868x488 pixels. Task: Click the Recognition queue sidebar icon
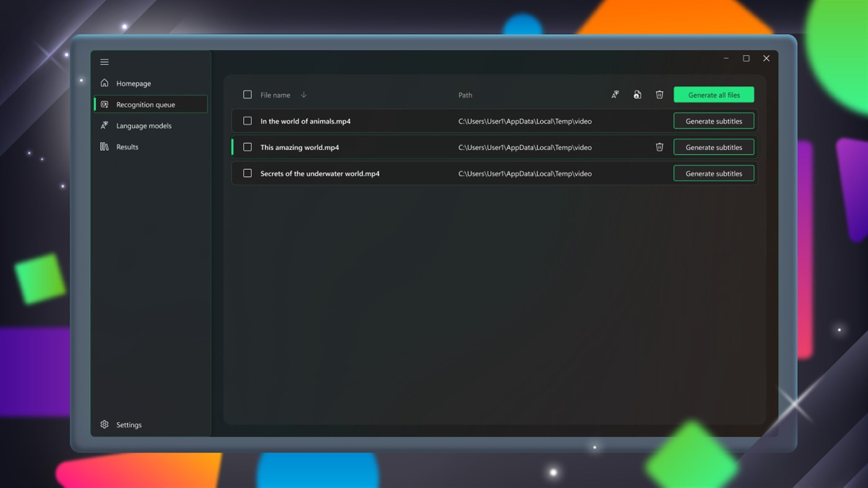[104, 104]
